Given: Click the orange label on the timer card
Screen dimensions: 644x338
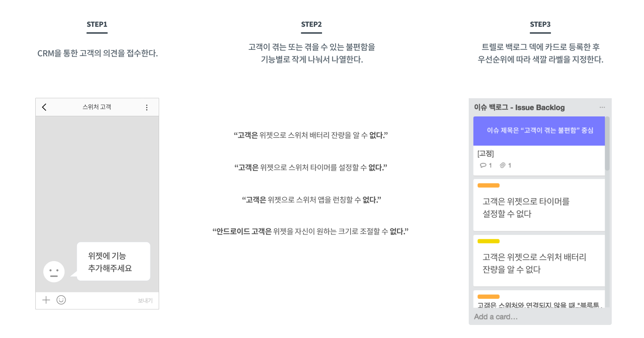Looking at the screenshot, I should pyautogui.click(x=489, y=186).
